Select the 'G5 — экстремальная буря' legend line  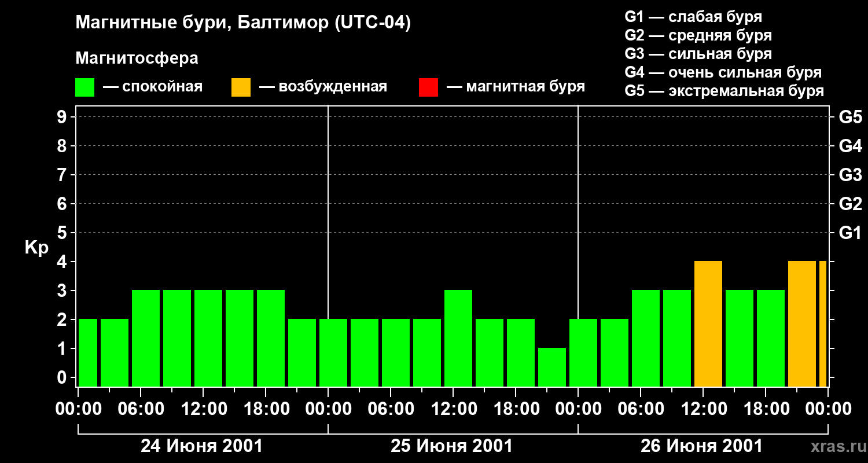[724, 91]
